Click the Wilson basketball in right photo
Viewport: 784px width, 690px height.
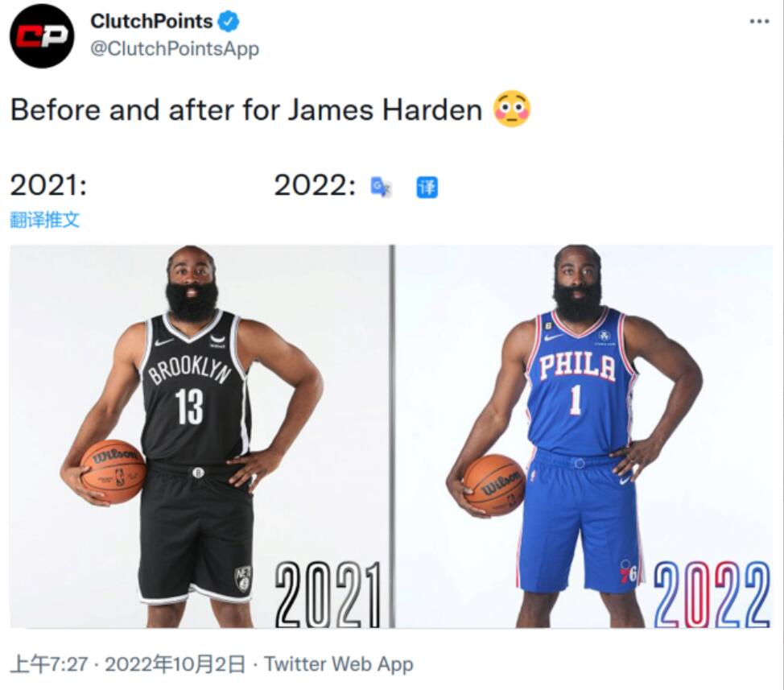(x=494, y=485)
